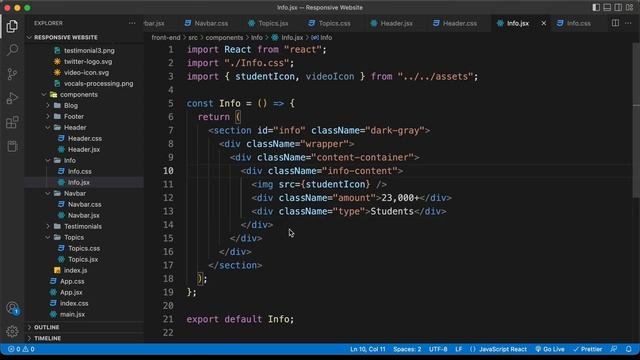Toggle the primary side bar layout icon
Screen dimensions: 640x360
click(x=596, y=7)
